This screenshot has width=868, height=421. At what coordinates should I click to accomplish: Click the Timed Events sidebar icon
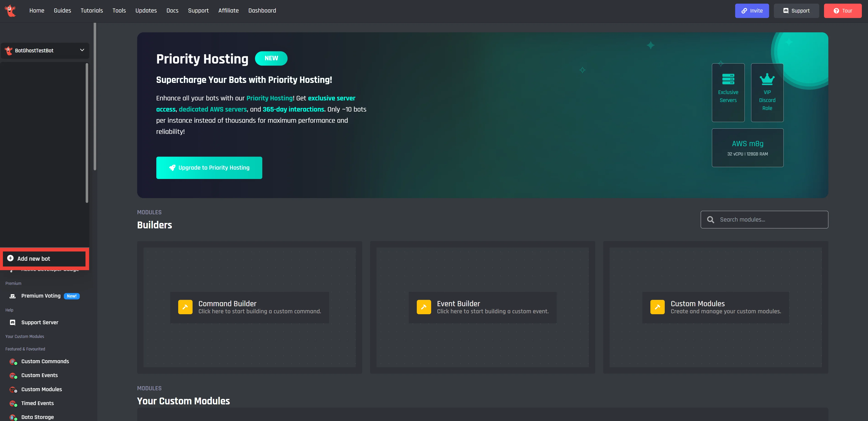click(x=13, y=403)
